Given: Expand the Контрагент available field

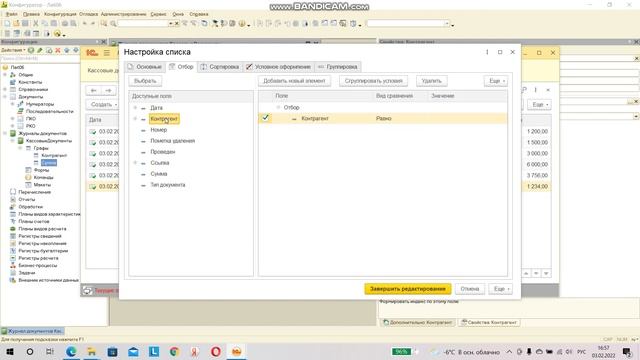Looking at the screenshot, I should click(x=135, y=119).
